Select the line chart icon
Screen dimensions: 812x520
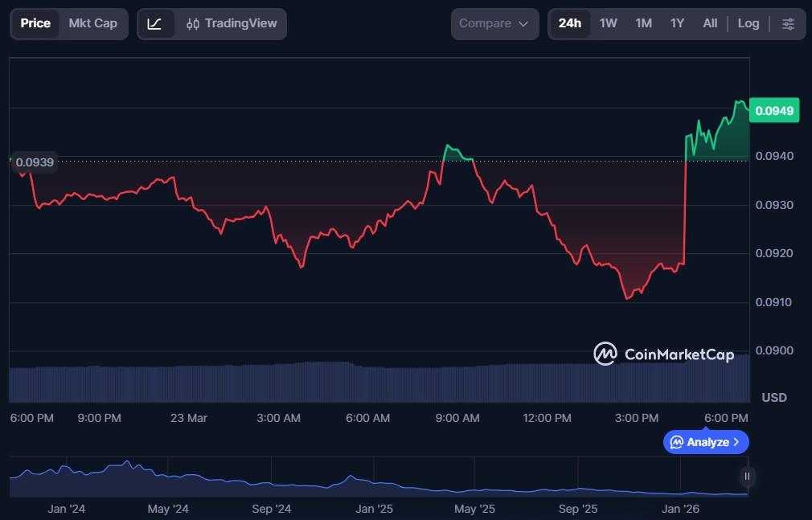[155, 24]
